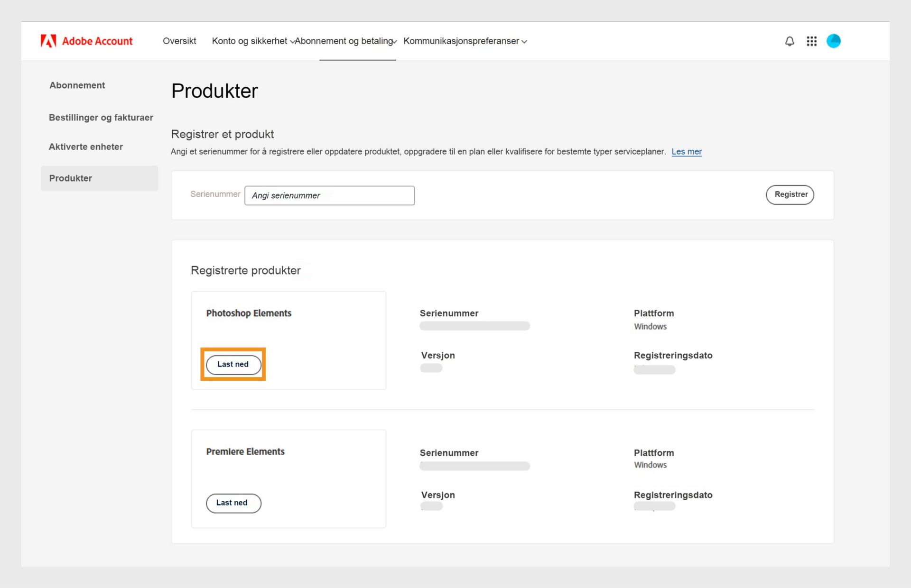Open Bestillinger og fakturaer in sidebar
Image resolution: width=911 pixels, height=588 pixels.
(x=101, y=118)
